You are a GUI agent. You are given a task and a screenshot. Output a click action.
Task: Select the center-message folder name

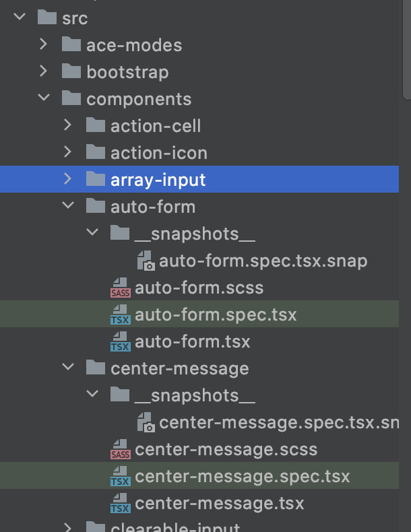coord(180,369)
